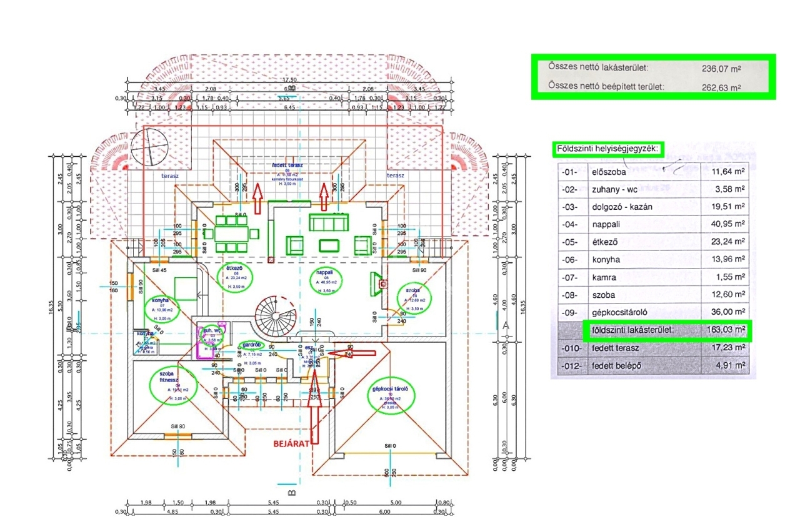Select the horizontal red arrow pointing left

(352, 354)
